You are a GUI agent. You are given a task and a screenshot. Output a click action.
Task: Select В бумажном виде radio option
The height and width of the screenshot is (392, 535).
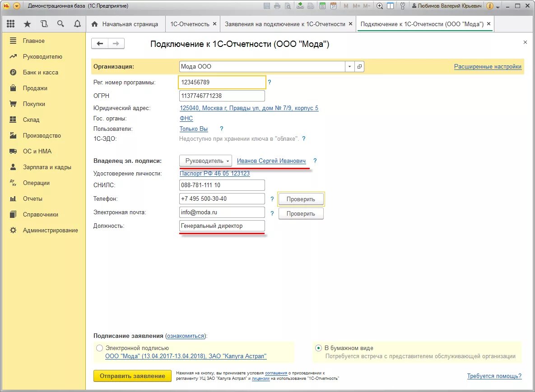(x=318, y=348)
